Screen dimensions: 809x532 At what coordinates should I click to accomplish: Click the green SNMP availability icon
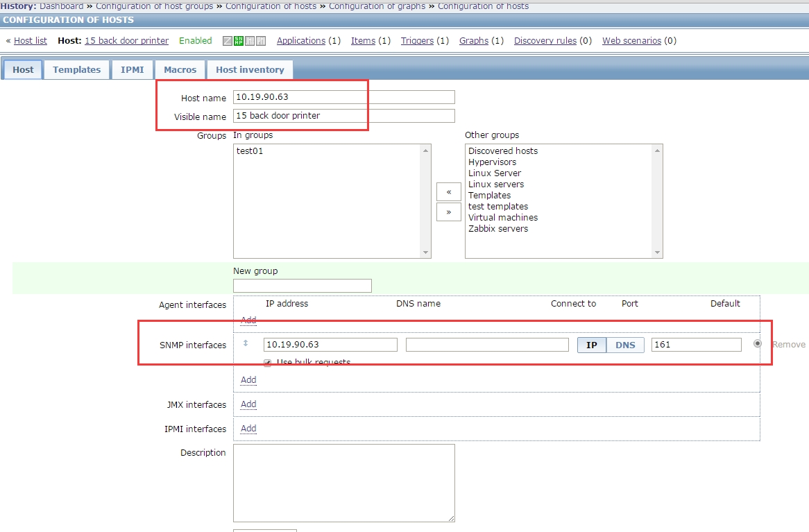[239, 41]
